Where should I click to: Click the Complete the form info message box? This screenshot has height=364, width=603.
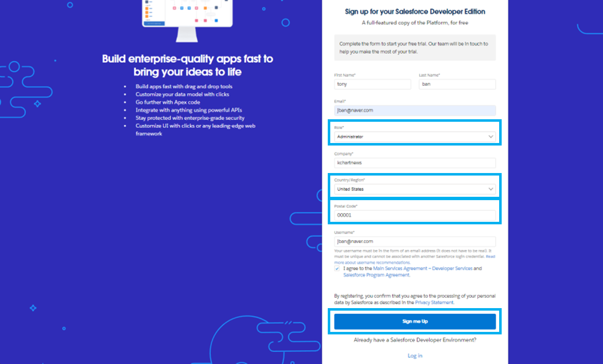(x=415, y=48)
